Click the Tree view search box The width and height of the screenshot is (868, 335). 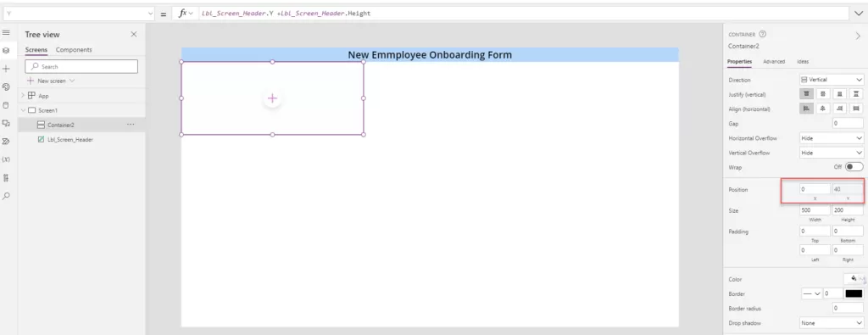[81, 66]
